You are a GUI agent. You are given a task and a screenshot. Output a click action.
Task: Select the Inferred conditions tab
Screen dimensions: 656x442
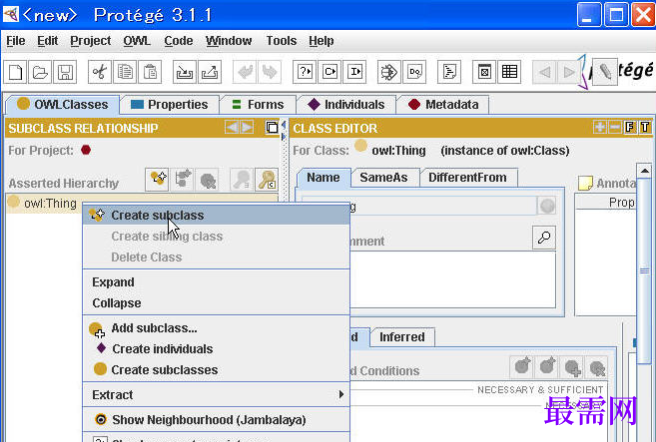402,337
